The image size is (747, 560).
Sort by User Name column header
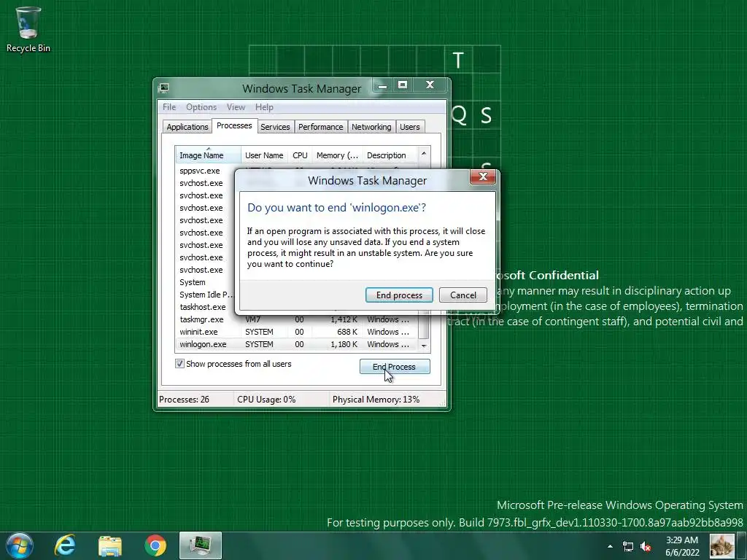click(264, 155)
